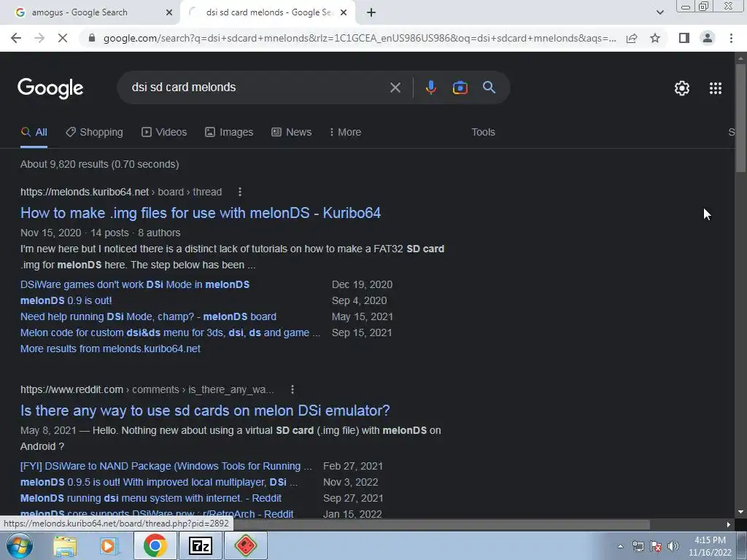Click More results from melonds.kuribo64.net

tap(110, 349)
